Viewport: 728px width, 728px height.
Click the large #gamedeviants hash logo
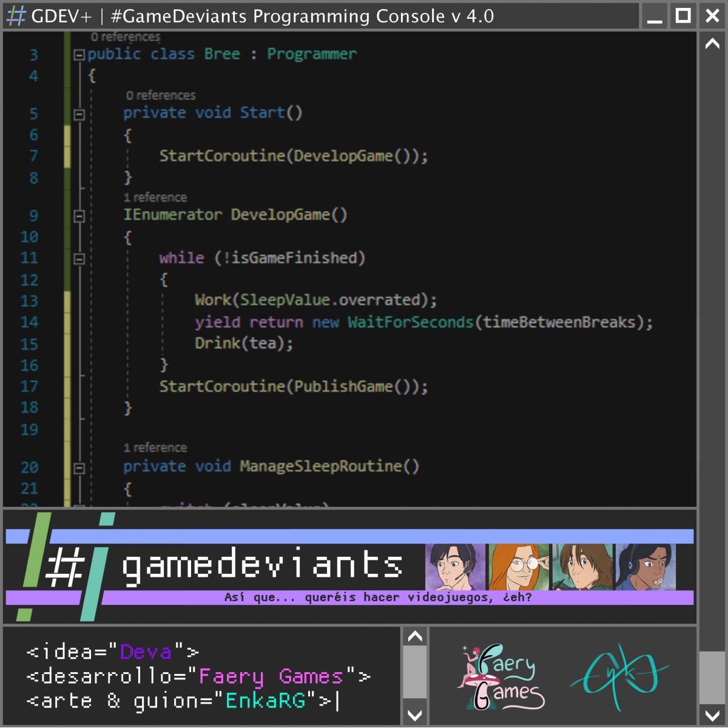coord(66,567)
